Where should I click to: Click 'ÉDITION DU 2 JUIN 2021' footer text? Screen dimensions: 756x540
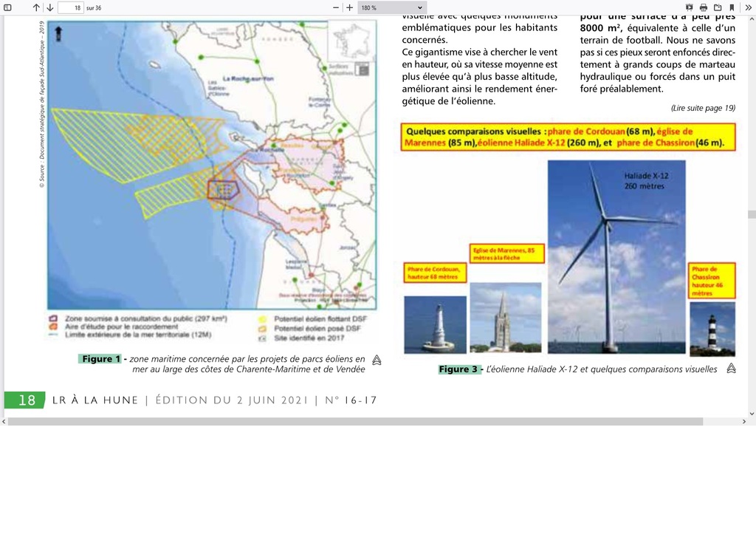(x=231, y=400)
